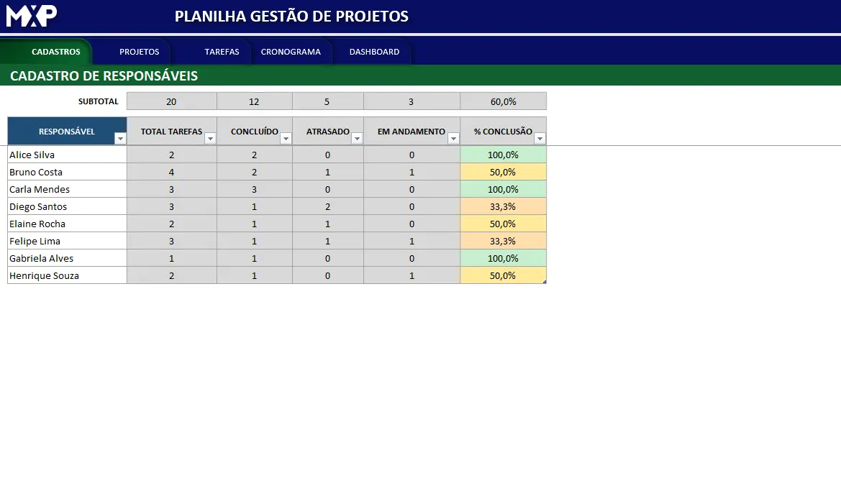841x504 pixels.
Task: Expand the EM ANDAMENTO filter dropdown
Action: tap(453, 139)
